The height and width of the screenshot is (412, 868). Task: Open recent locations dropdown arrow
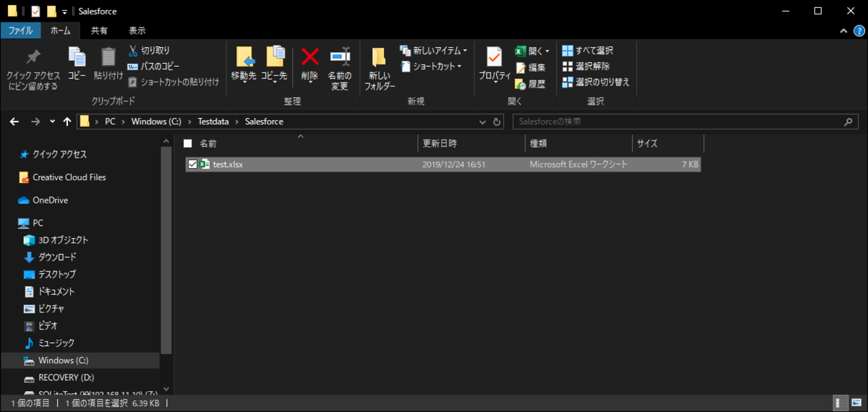[52, 122]
